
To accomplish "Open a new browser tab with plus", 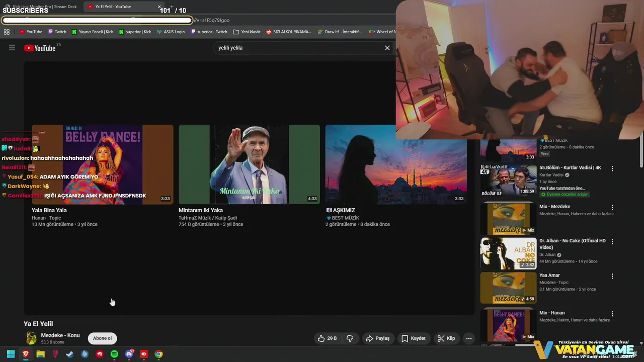I will click(172, 7).
